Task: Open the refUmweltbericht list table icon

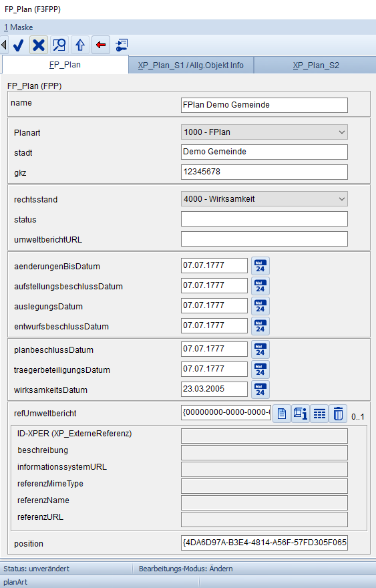Action: click(319, 414)
